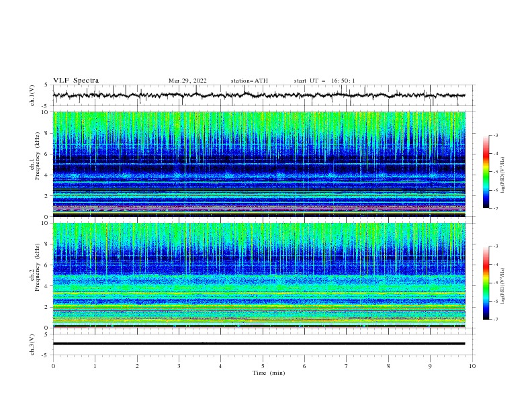The height and width of the screenshot is (411, 532).
Task: Click the ch.1 spectrogram panel
Action: click(x=259, y=164)
